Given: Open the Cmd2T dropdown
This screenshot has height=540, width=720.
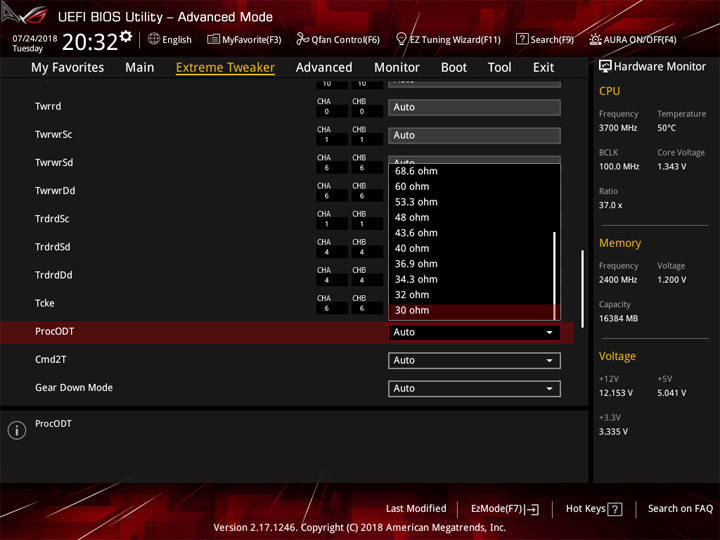Looking at the screenshot, I should tap(474, 360).
